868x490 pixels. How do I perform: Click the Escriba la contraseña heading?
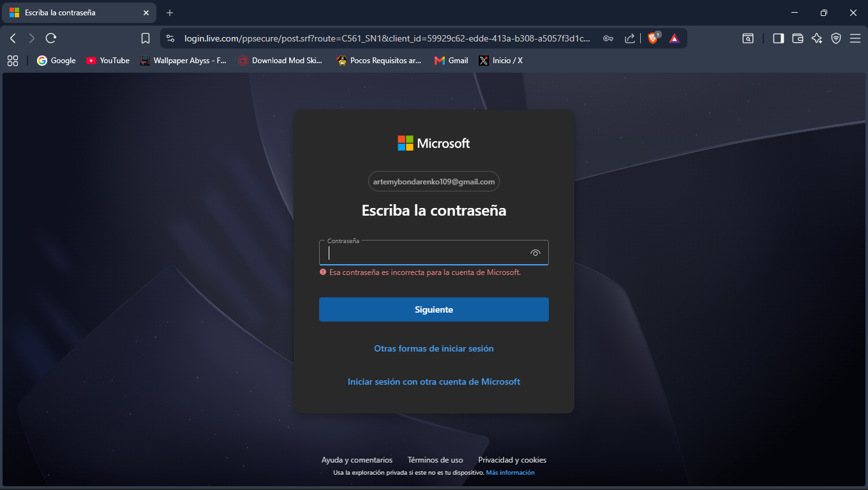click(x=434, y=211)
